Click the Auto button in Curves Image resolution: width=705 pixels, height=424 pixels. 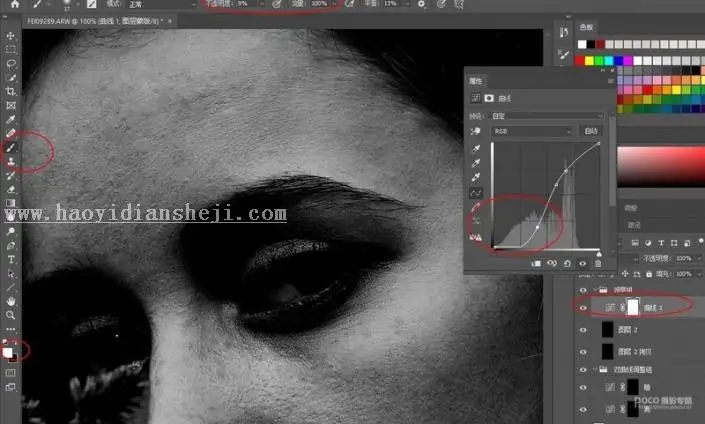(x=590, y=131)
